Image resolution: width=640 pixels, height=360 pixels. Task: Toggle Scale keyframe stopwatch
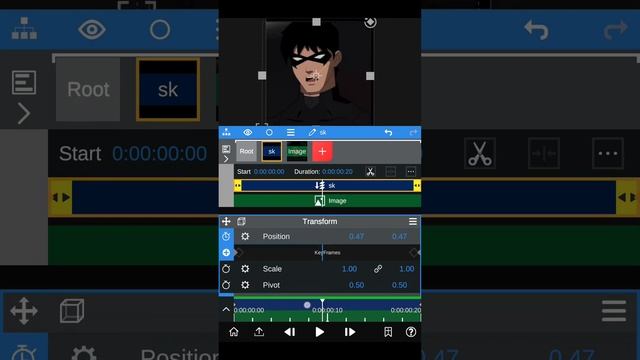tap(226, 269)
